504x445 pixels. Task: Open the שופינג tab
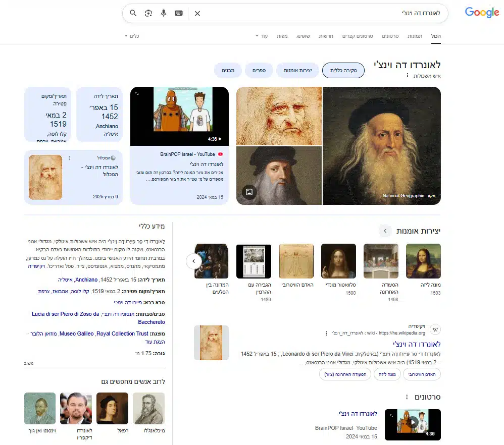click(303, 36)
